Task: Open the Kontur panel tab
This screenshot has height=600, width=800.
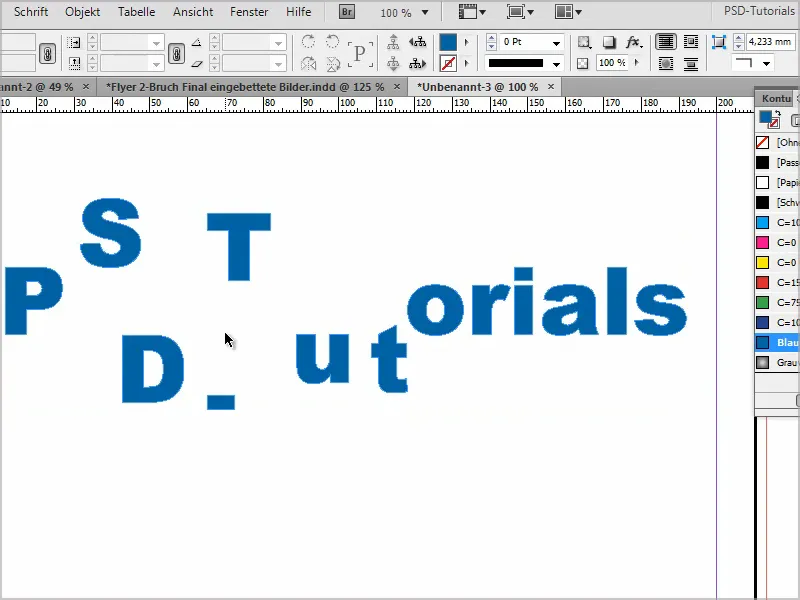Action: point(776,98)
